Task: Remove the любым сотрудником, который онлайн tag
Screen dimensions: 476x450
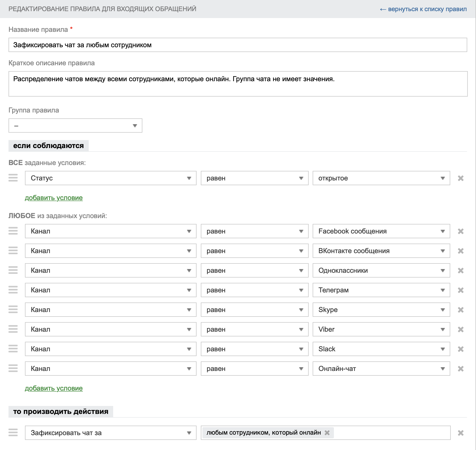Action: (x=327, y=433)
